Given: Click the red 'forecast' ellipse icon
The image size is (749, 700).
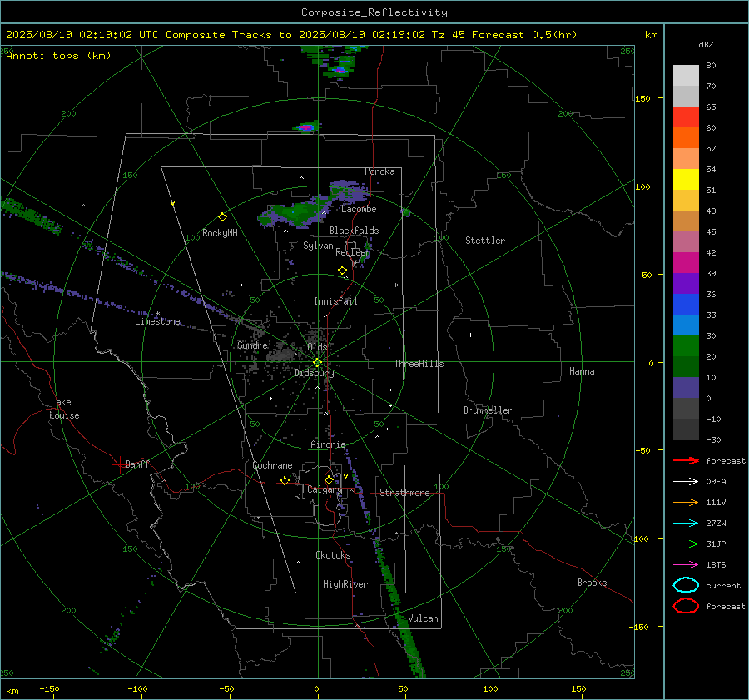Looking at the screenshot, I should 686,606.
